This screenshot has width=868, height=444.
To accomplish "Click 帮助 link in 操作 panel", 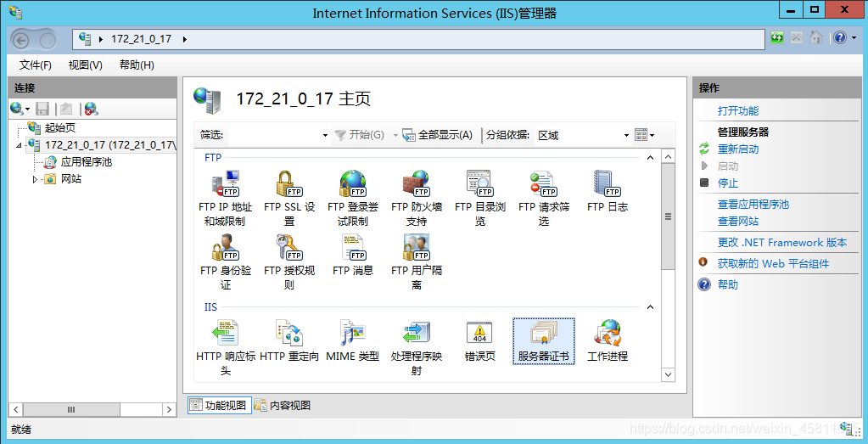I will pos(728,284).
